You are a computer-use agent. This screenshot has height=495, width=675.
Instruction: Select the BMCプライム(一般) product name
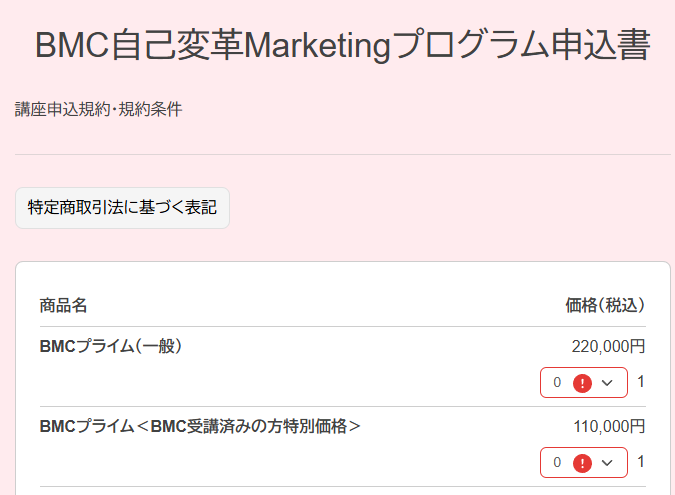tap(111, 346)
